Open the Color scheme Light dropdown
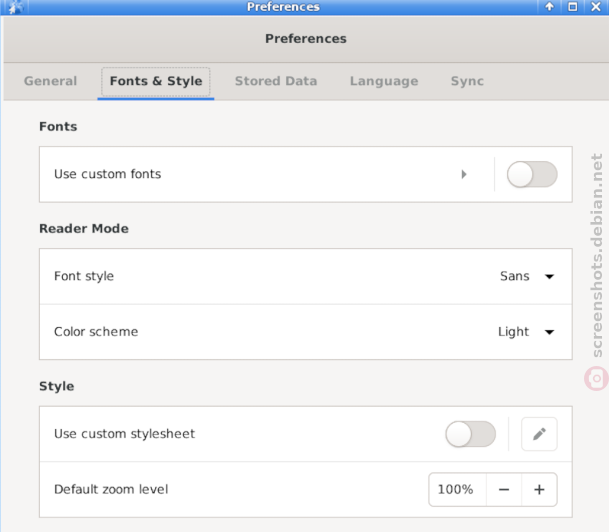609x532 pixels. click(526, 332)
